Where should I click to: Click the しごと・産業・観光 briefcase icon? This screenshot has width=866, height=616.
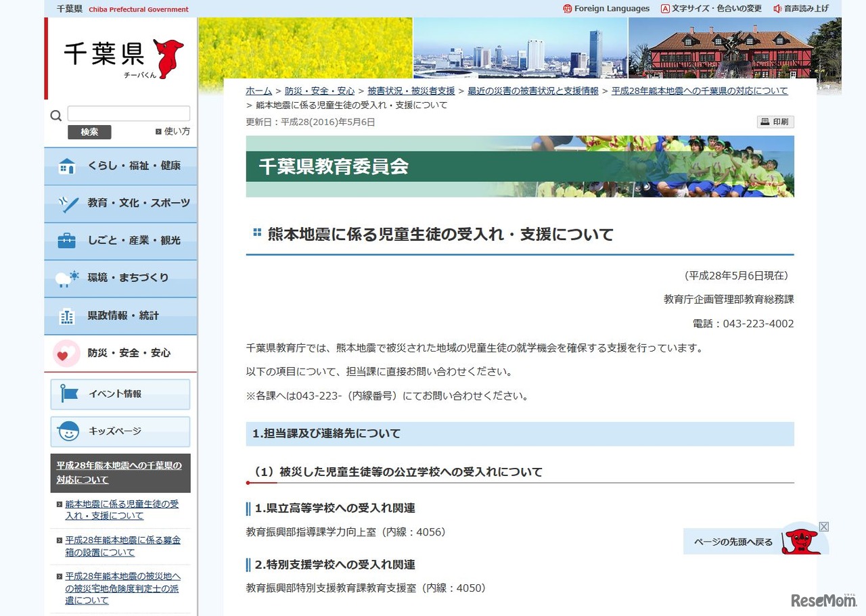coord(67,241)
